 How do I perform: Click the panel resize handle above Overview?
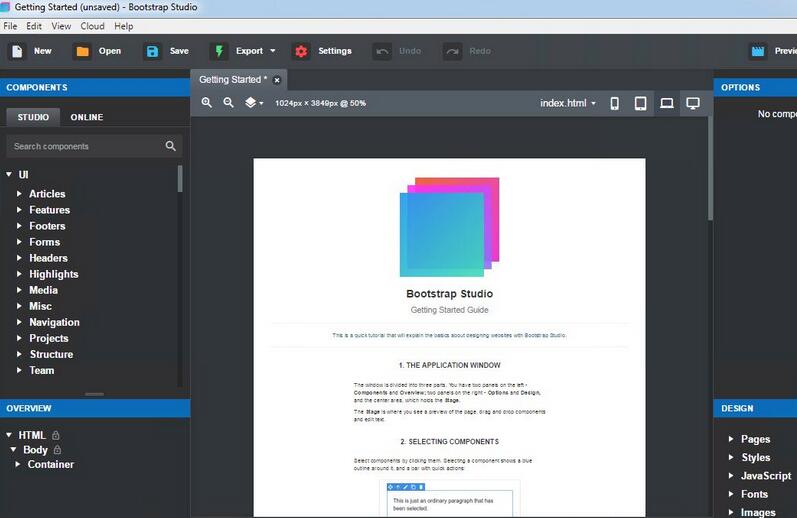(x=95, y=394)
